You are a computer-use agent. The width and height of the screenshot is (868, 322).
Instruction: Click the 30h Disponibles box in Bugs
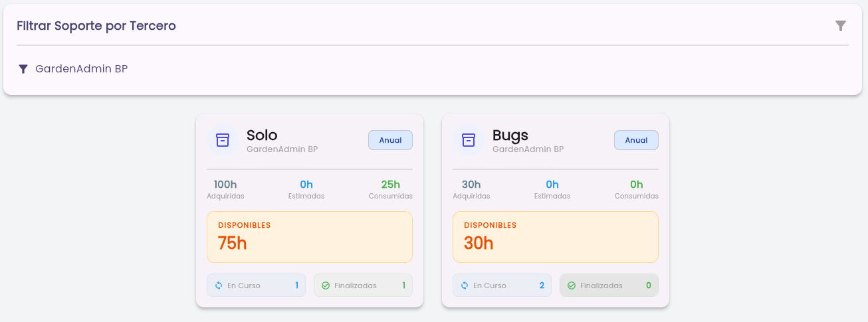coord(556,237)
